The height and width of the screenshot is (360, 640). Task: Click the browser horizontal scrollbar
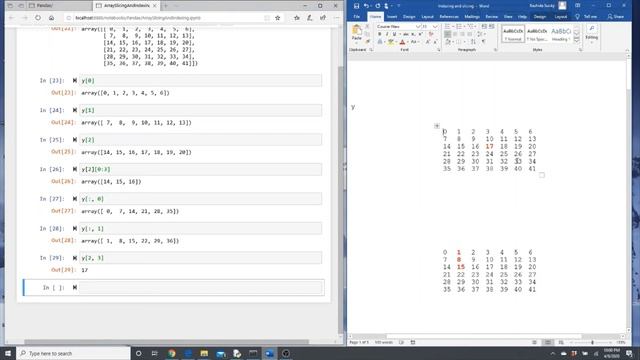[x=166, y=342]
